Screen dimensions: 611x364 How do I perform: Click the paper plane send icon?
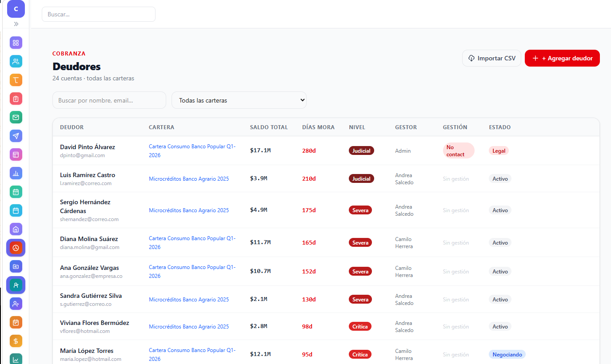[x=16, y=136]
